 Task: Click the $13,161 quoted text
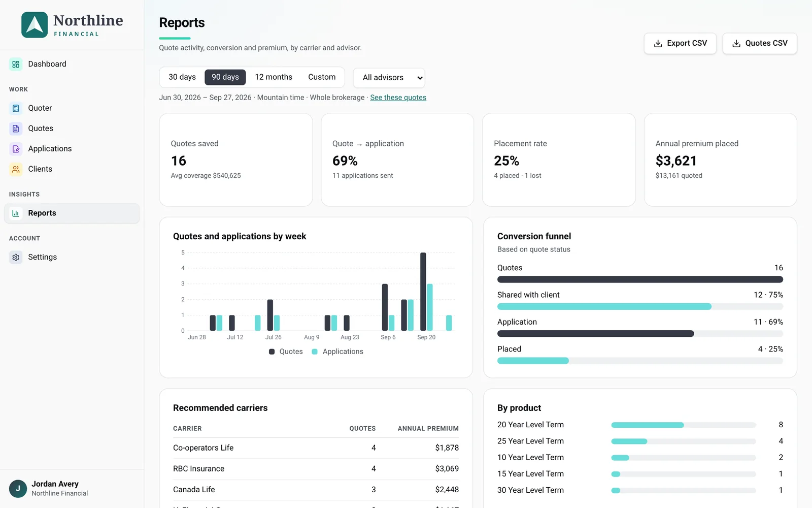click(x=679, y=176)
